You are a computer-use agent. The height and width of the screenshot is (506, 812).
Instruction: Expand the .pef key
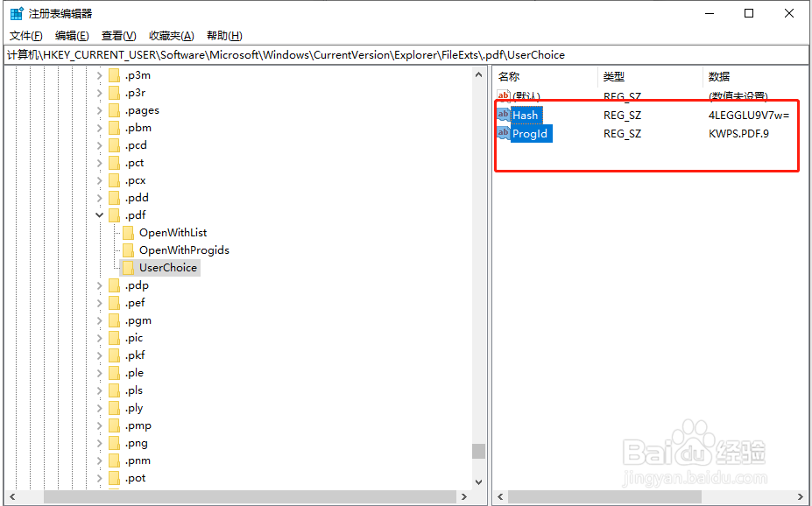tap(100, 303)
